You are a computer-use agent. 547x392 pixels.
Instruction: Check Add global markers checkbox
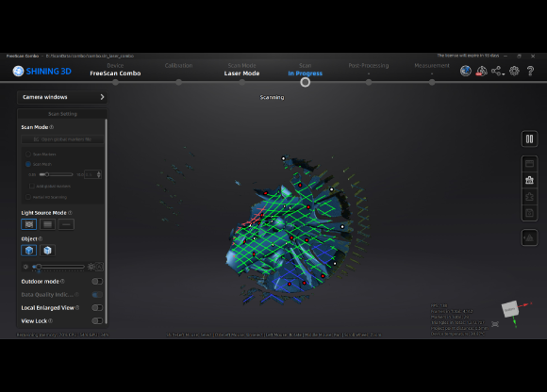(32, 186)
